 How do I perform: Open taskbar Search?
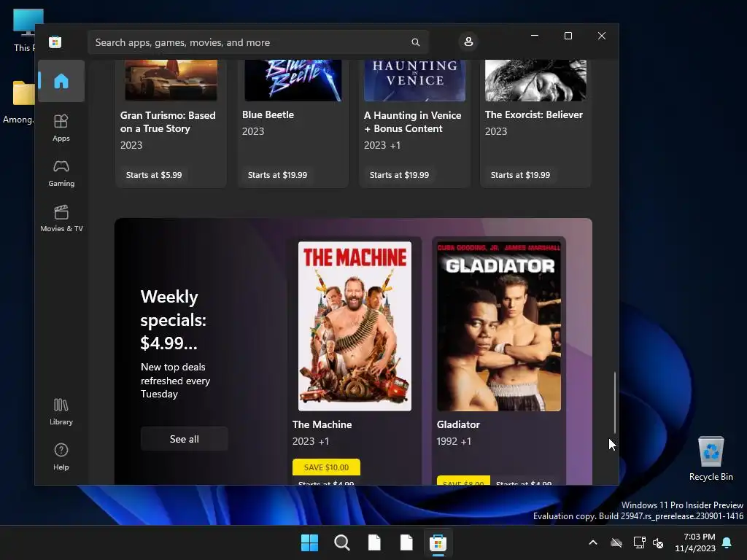pos(341,542)
